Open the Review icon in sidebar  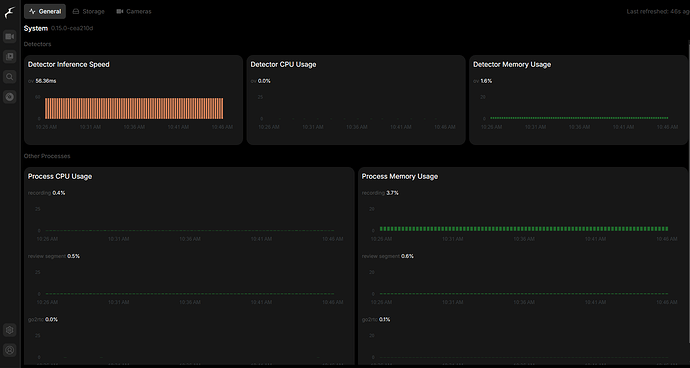(x=10, y=56)
